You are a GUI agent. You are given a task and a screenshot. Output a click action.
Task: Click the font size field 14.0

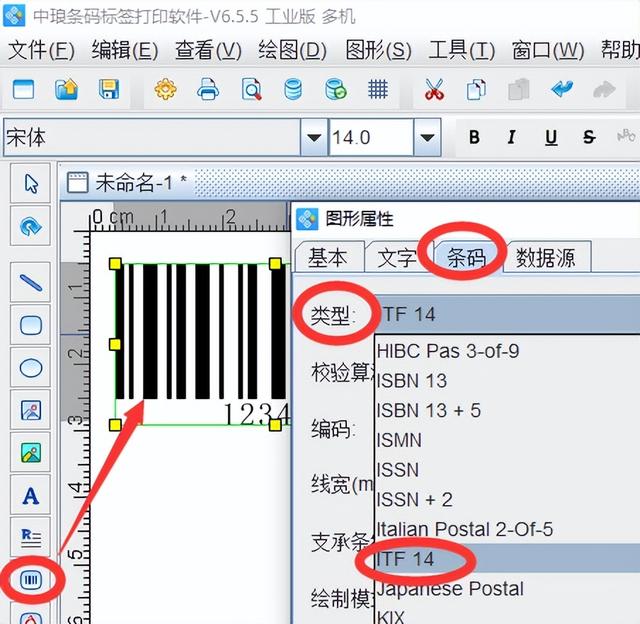click(371, 137)
